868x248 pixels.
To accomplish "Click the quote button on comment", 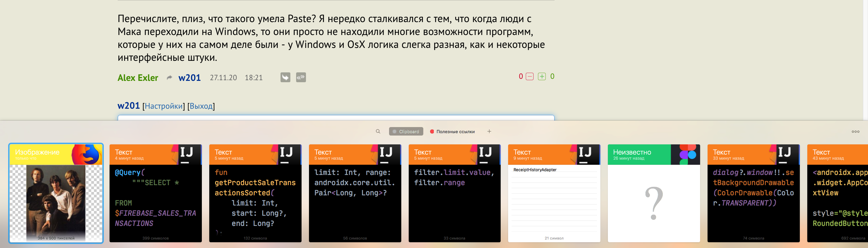I will [x=301, y=77].
